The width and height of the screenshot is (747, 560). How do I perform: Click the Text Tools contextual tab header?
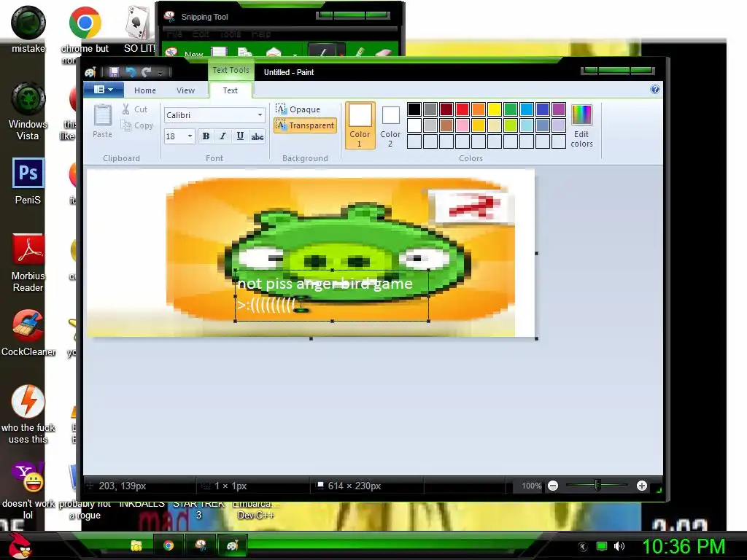231,70
